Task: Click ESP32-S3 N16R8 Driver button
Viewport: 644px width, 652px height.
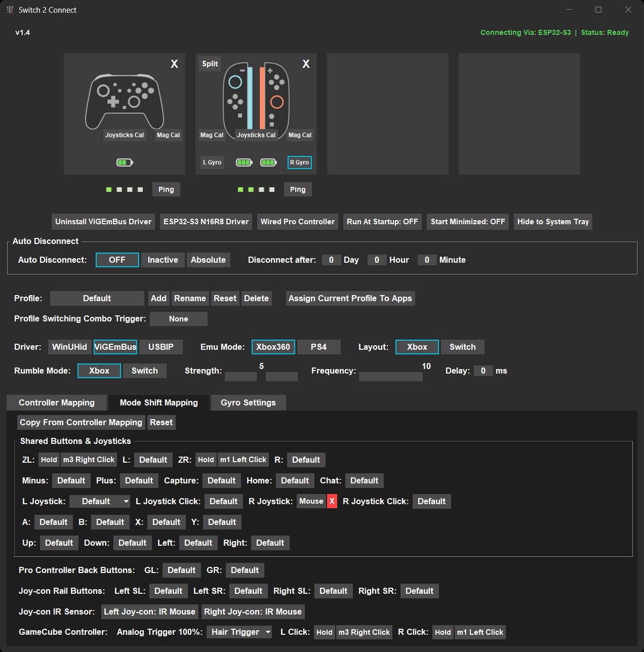Action: pyautogui.click(x=206, y=222)
